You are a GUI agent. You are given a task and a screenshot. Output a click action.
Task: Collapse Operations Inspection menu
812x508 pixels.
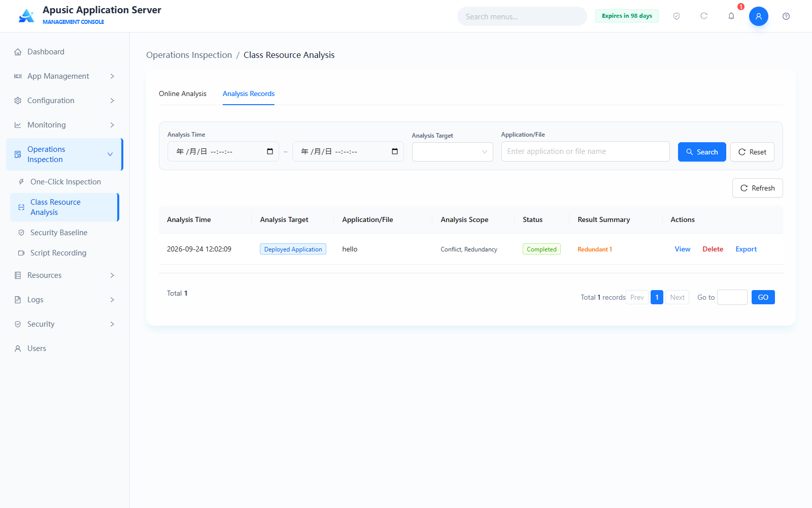click(65, 154)
